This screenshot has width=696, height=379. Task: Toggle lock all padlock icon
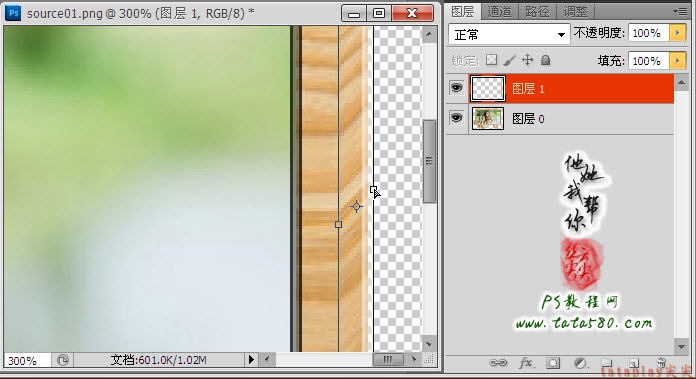546,60
